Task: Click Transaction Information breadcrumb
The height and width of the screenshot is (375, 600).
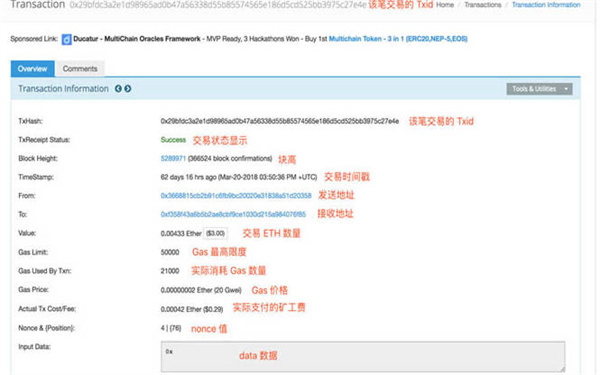Action: tap(546, 5)
